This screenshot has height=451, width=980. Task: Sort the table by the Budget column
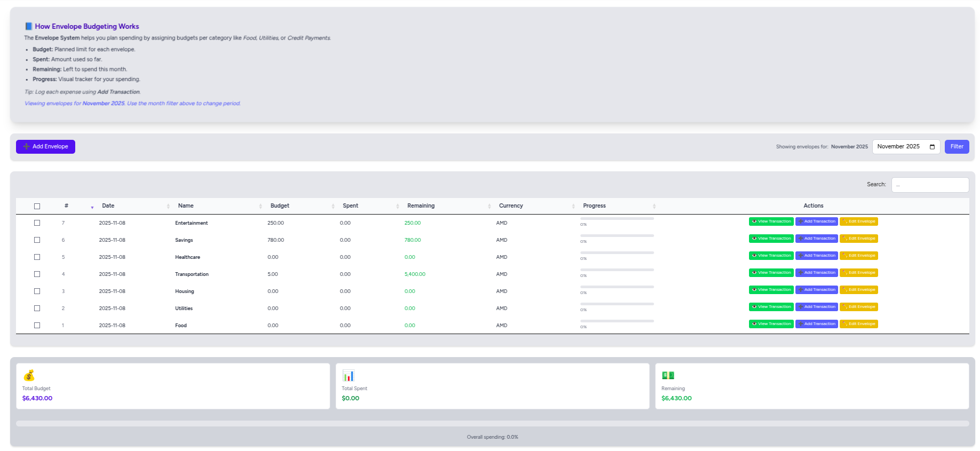[280, 206]
